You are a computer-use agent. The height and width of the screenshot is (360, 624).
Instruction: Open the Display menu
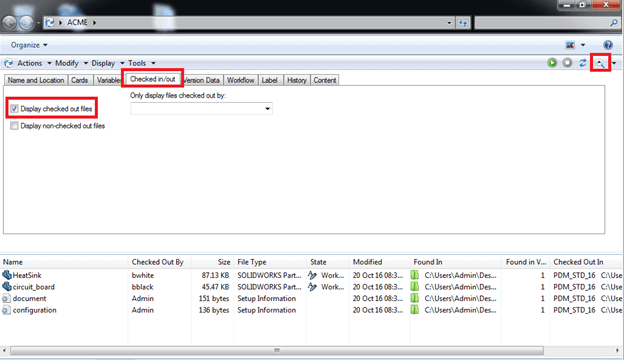click(108, 63)
